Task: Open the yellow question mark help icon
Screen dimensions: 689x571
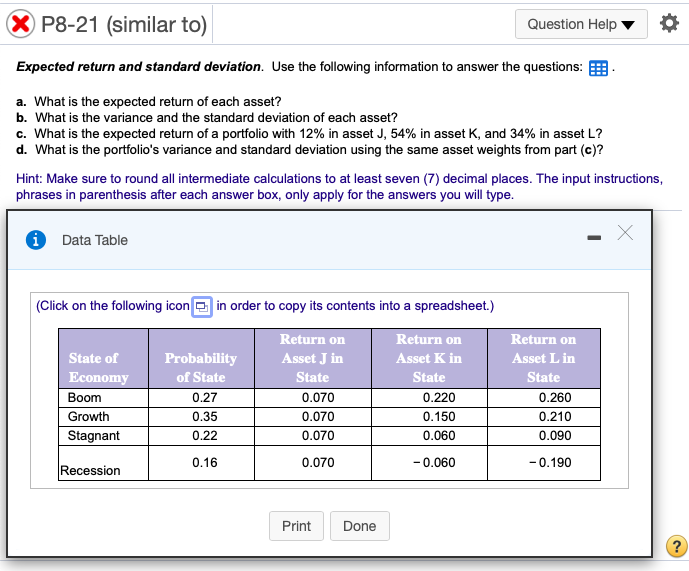Action: (677, 546)
